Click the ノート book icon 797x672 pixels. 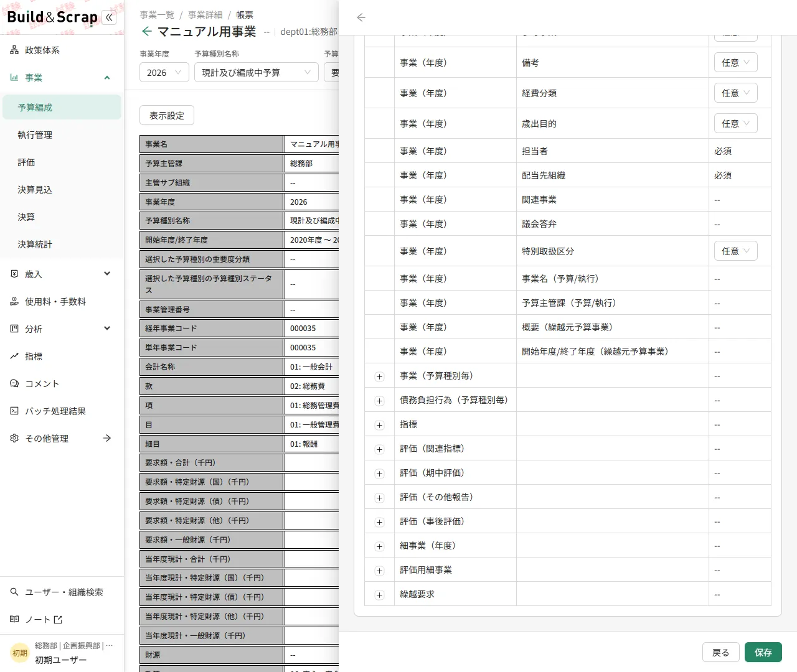coord(14,620)
